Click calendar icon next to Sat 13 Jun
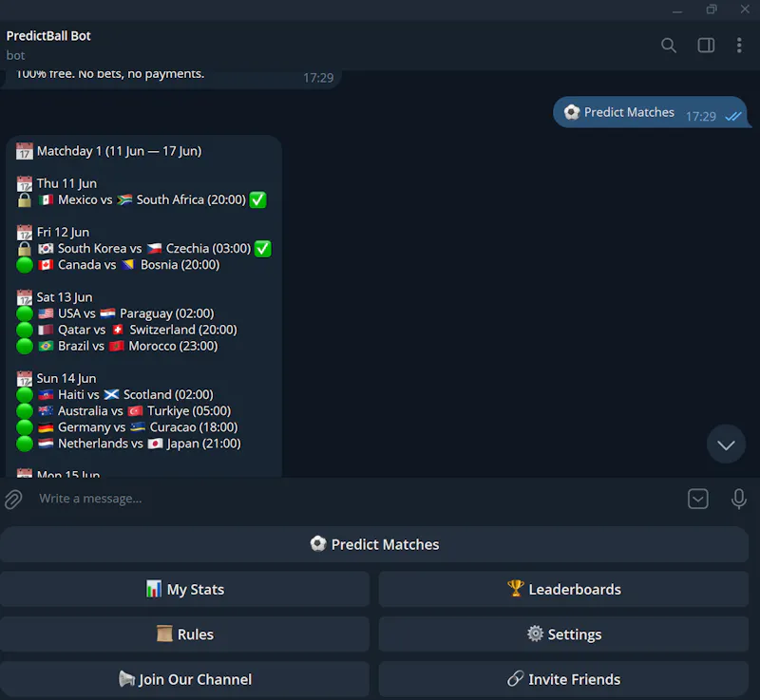The height and width of the screenshot is (700, 760). click(x=25, y=297)
